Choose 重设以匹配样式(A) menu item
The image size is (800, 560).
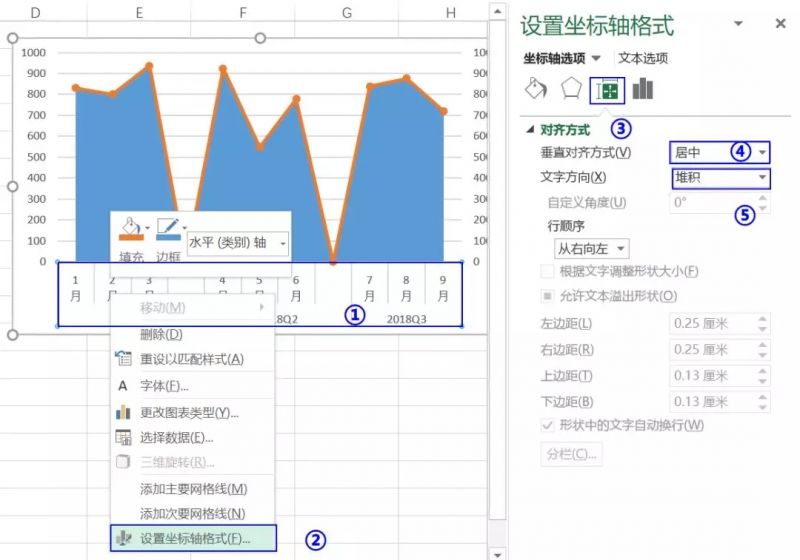coord(192,359)
